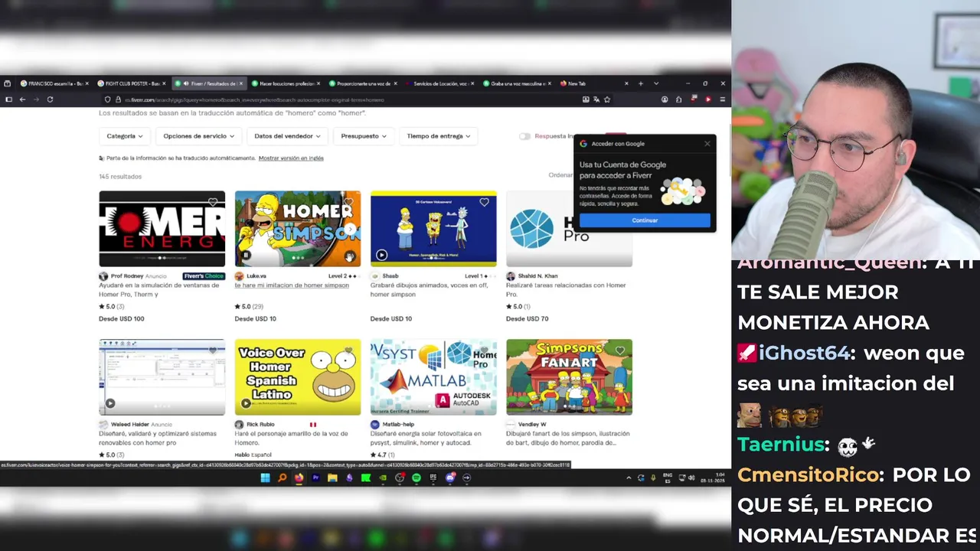
Task: Click the Continuar button in Google popup
Action: click(x=645, y=220)
